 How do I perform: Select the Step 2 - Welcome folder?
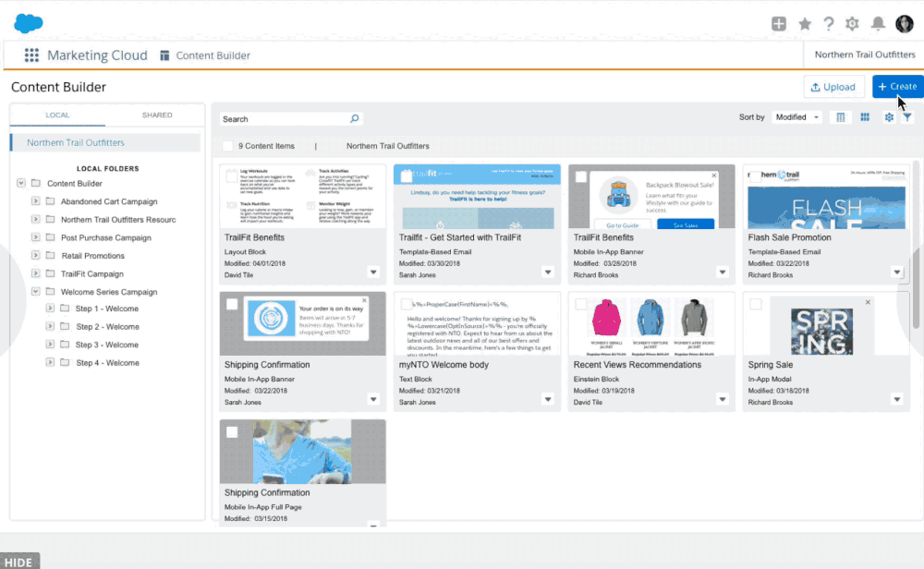click(x=107, y=326)
